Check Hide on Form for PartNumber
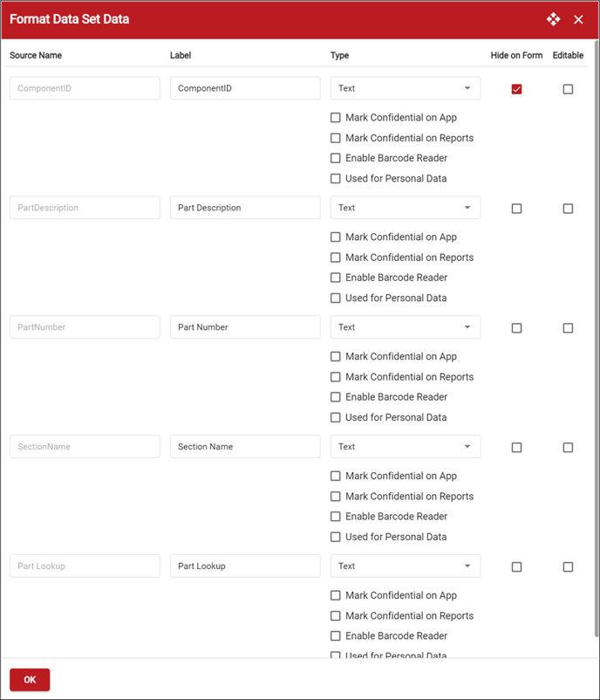The height and width of the screenshot is (700, 600). 516,328
